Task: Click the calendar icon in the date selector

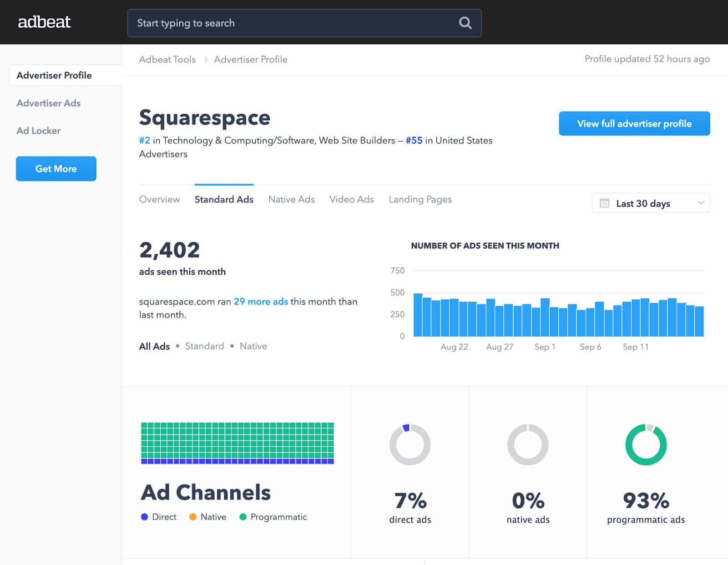Action: [604, 203]
